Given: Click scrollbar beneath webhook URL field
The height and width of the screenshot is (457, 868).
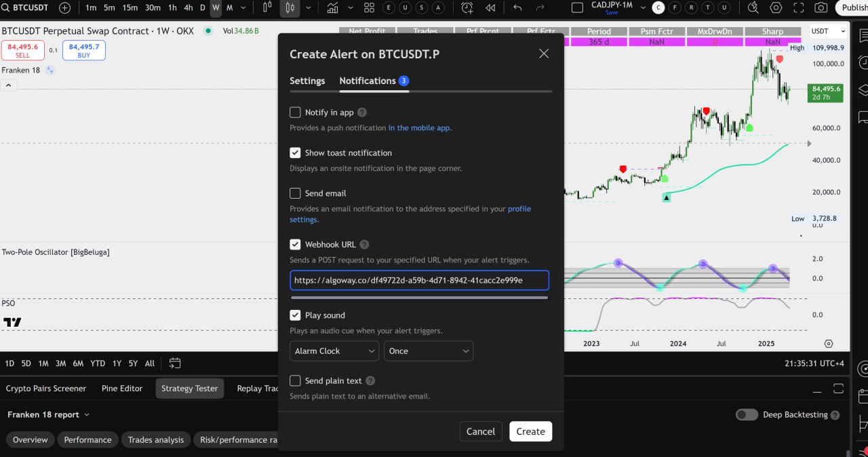Looking at the screenshot, I should point(419,297).
